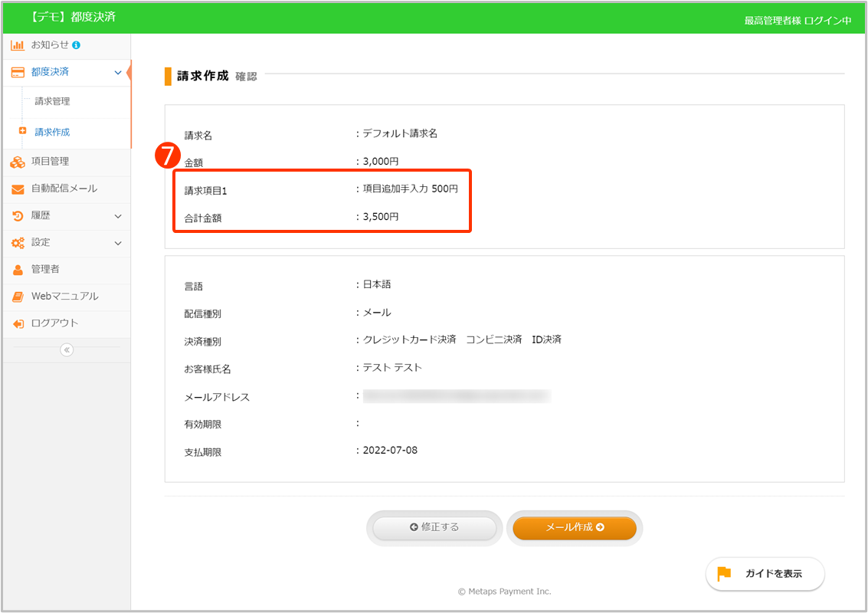Screen dimensions: 868x613
Task: Click the envelope icon for 自動配信メール
Action: [x=18, y=189]
